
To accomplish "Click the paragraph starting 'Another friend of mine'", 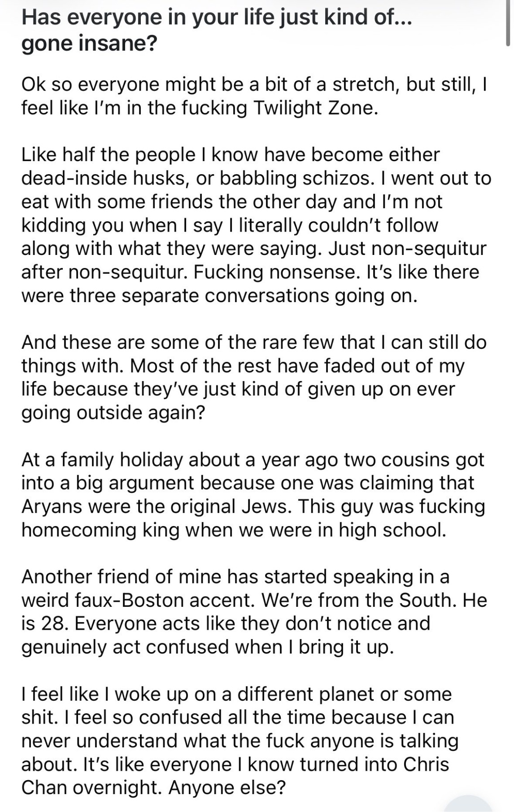I will (x=254, y=612).
